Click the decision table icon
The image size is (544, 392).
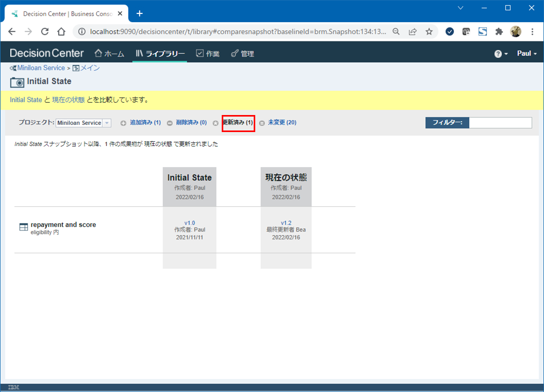point(24,227)
